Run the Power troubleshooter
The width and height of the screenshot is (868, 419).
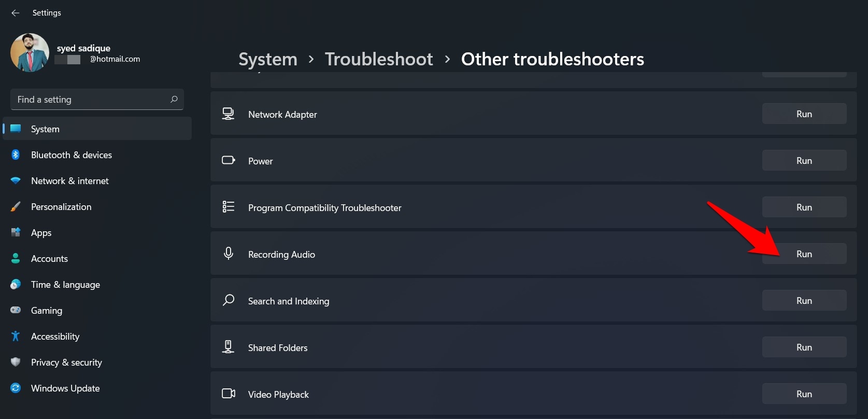click(804, 161)
